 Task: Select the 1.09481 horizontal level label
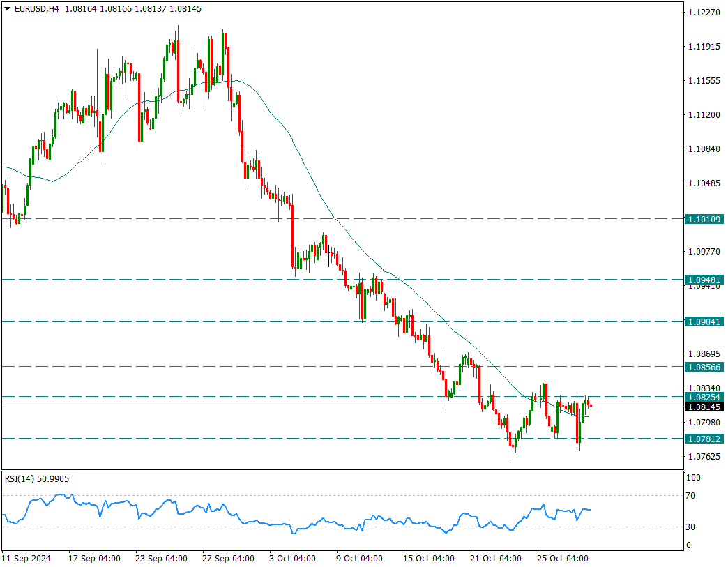704,280
